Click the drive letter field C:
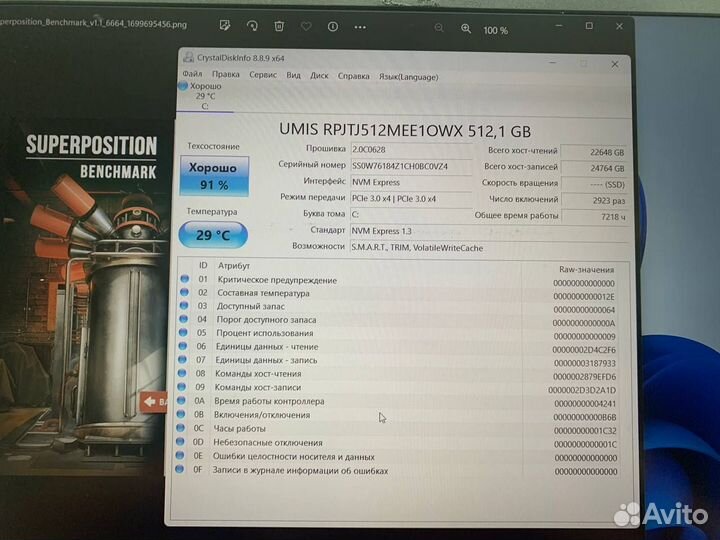 411,214
